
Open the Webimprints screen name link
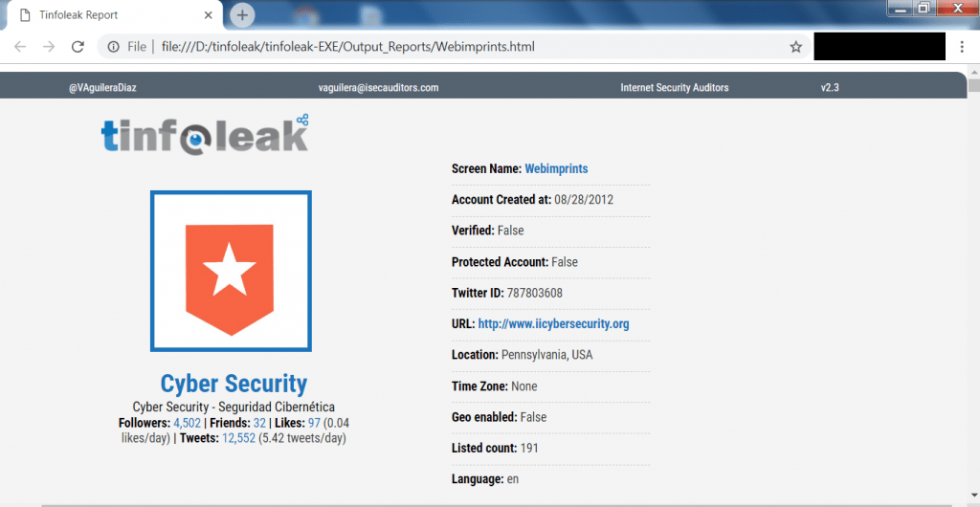pos(556,168)
